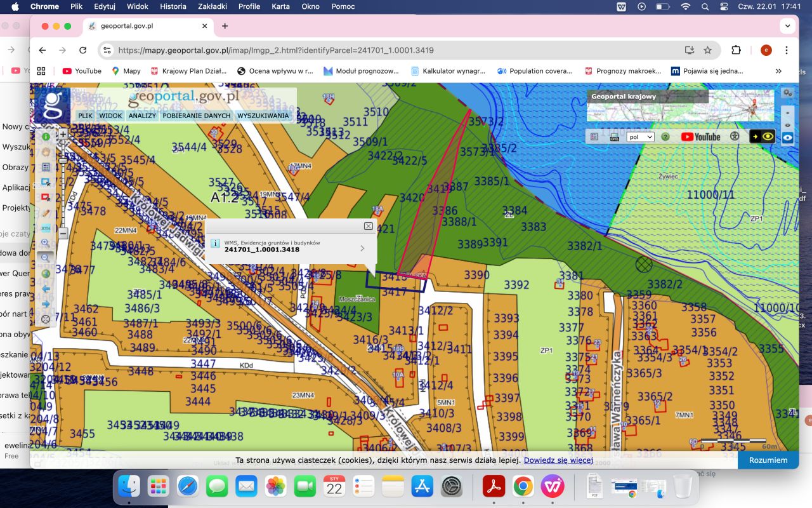Follow the 'Dowiedz się więcej' link
This screenshot has height=508, width=812.
(558, 460)
